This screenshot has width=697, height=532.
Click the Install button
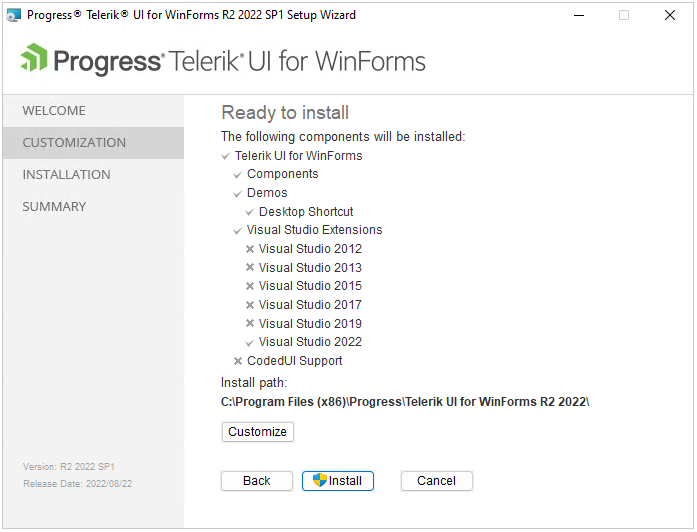338,481
